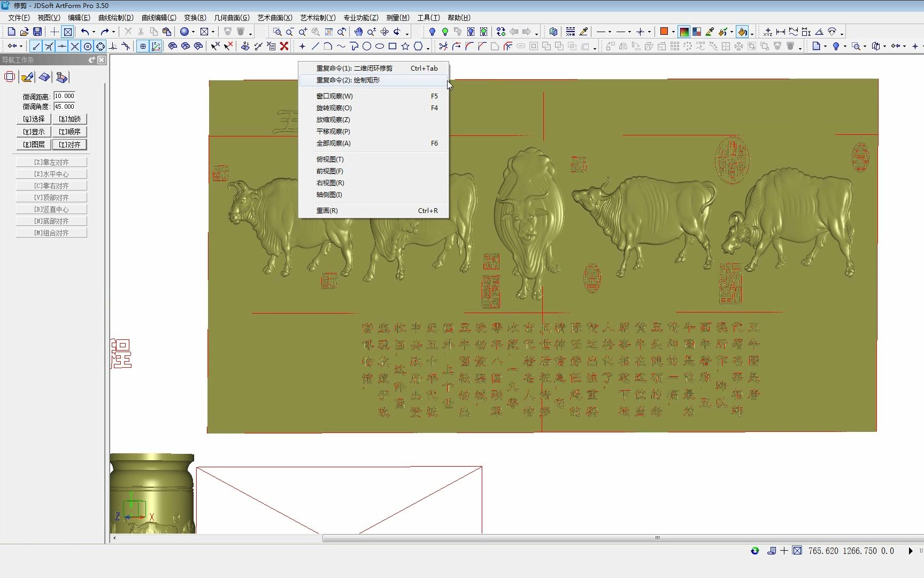Image resolution: width=924 pixels, height=578 pixels.
Task: Click the undo arrow icon
Action: pos(85,32)
